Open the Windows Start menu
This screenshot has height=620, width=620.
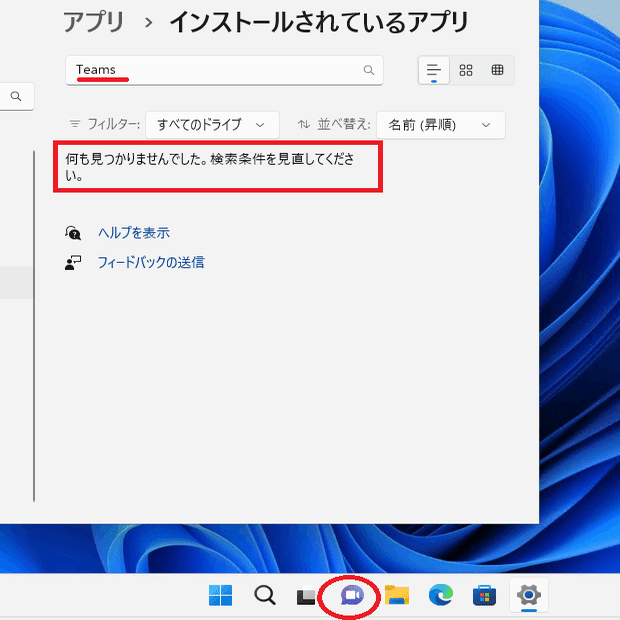[220, 595]
